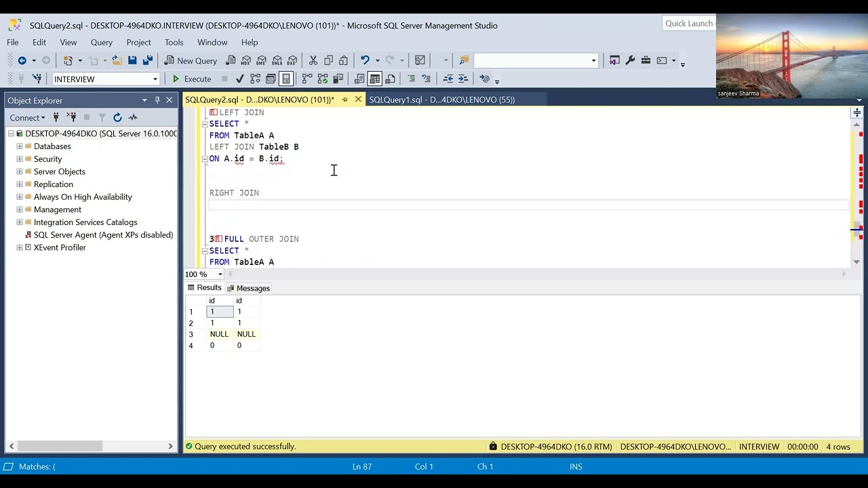The width and height of the screenshot is (868, 488).
Task: Increase indent of selected lines
Action: (463, 79)
